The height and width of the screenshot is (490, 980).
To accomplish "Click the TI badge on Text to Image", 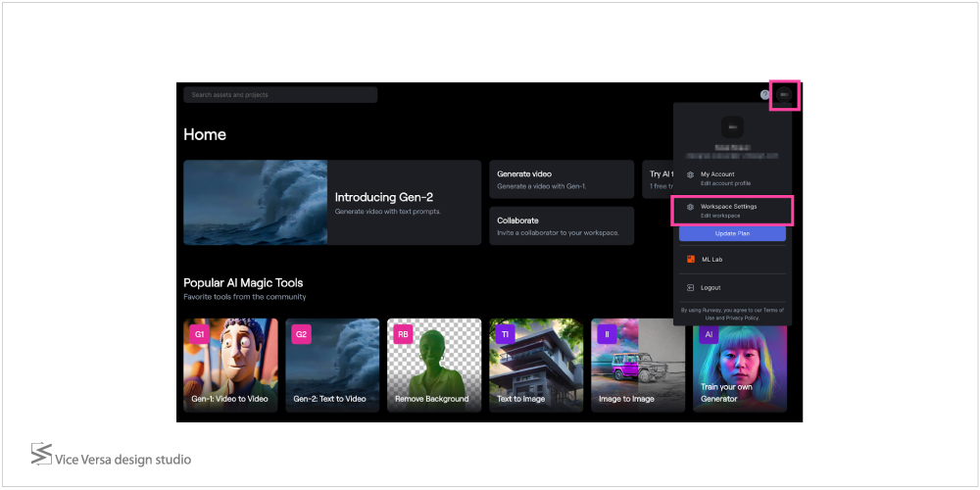I will pos(505,334).
